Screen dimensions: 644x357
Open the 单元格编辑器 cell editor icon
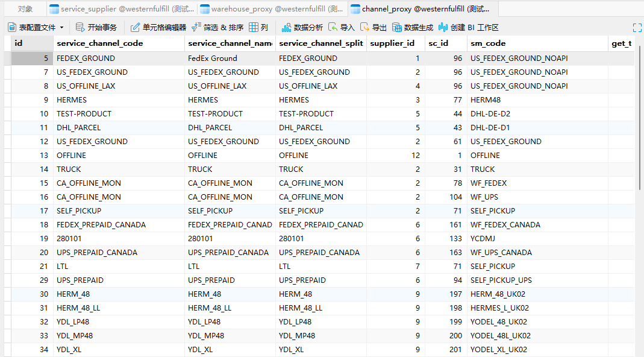coord(135,28)
